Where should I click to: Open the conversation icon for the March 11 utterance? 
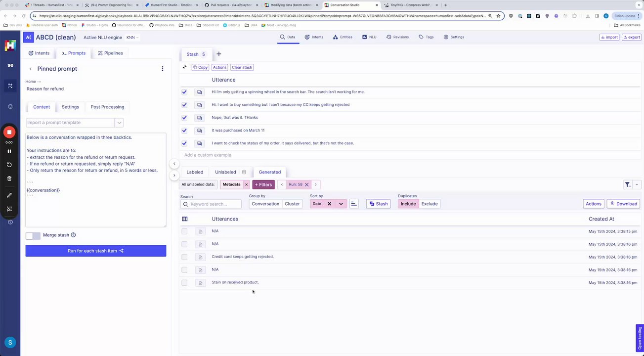200,131
